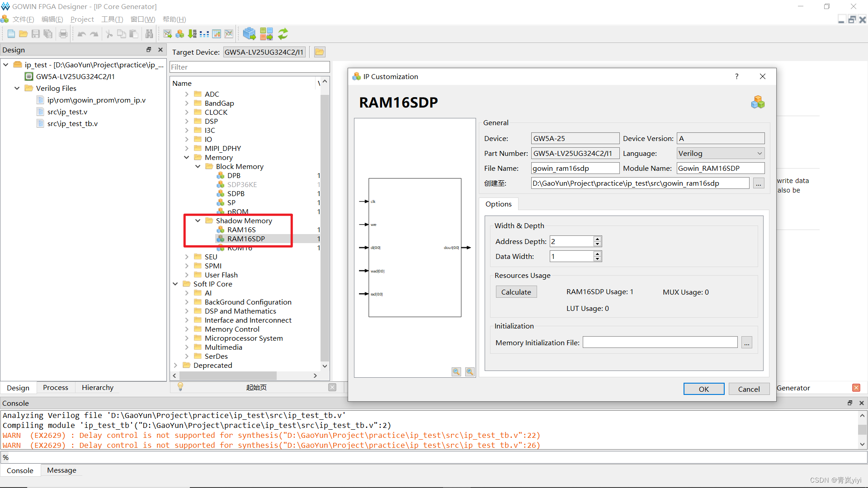Screen dimensions: 868x488
Task: Open the Place & Route tool icon
Action: pos(179,33)
